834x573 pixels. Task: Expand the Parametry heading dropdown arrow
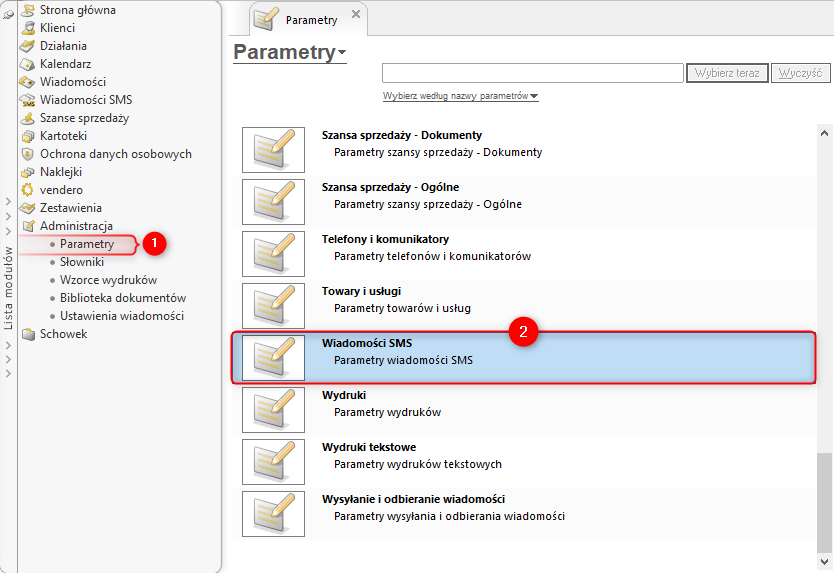pyautogui.click(x=342, y=53)
